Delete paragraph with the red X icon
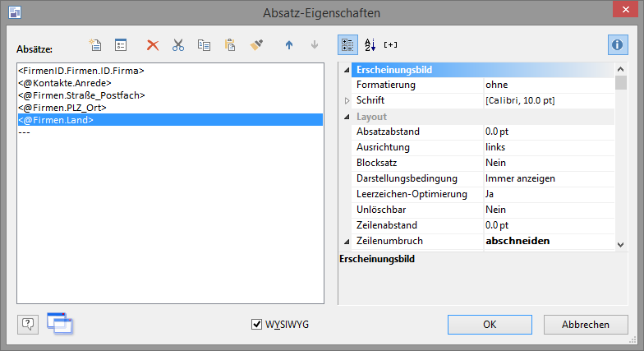 (152, 46)
